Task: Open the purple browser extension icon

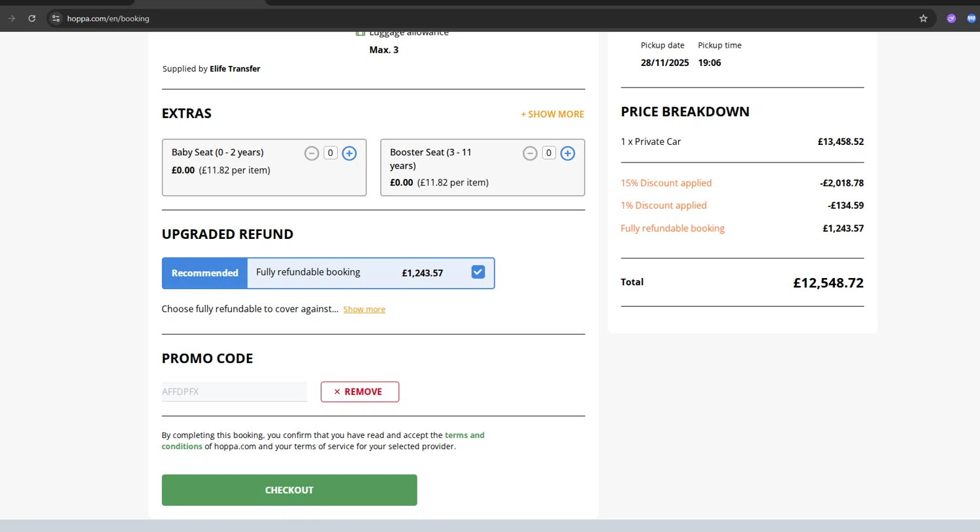Action: tap(951, 18)
